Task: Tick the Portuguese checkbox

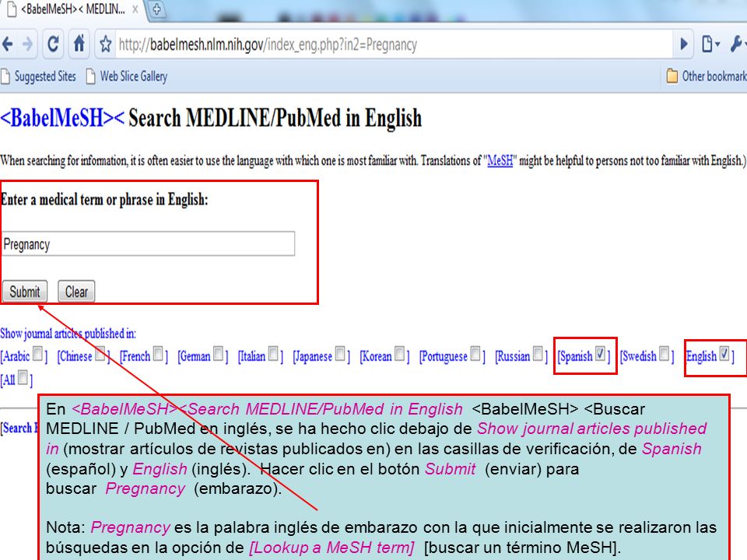Action: (475, 354)
